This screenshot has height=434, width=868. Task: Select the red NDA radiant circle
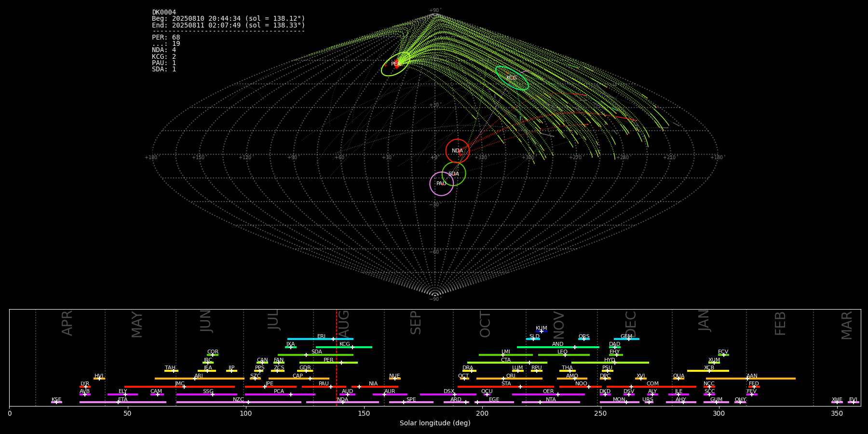coord(458,151)
